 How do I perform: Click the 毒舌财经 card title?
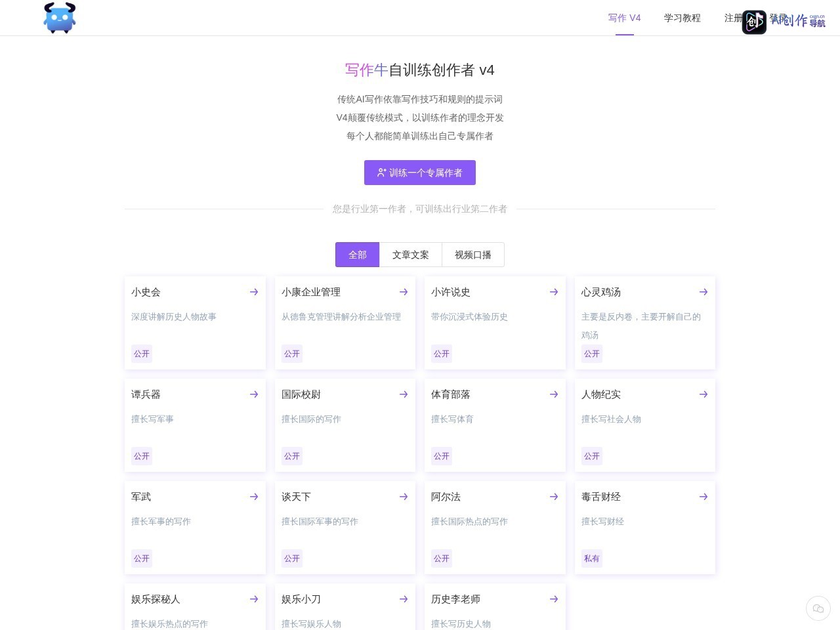click(601, 497)
